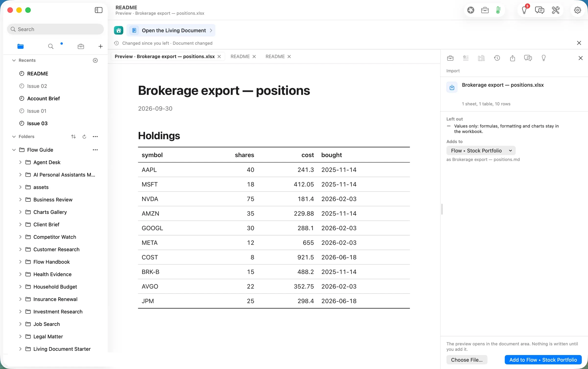This screenshot has height=369, width=588.
Task: Open the 'Flow ▸ Stock Portfolio' destination dropdown
Action: 481,150
